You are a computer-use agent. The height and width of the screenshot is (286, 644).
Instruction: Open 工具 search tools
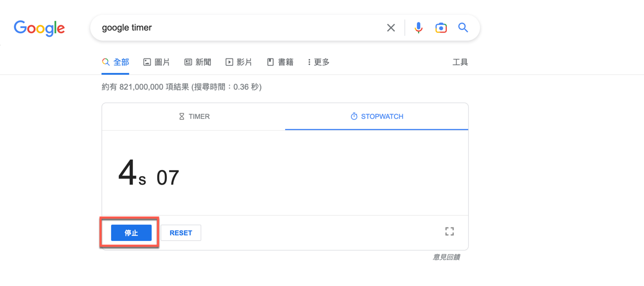460,62
